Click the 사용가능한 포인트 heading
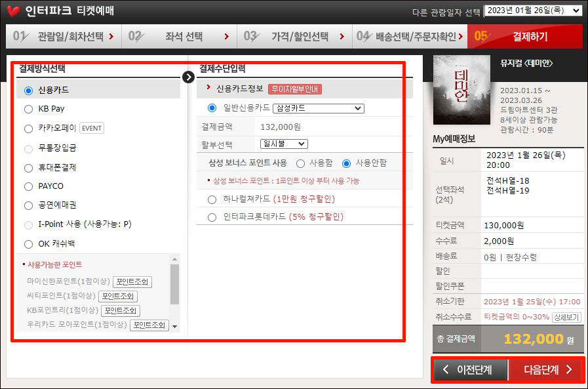 [x=55, y=265]
